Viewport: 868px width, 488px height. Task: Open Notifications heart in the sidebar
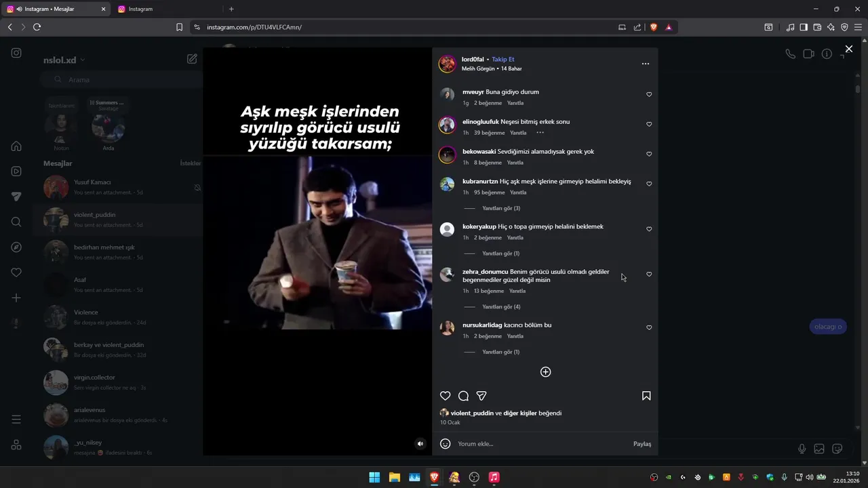[16, 272]
